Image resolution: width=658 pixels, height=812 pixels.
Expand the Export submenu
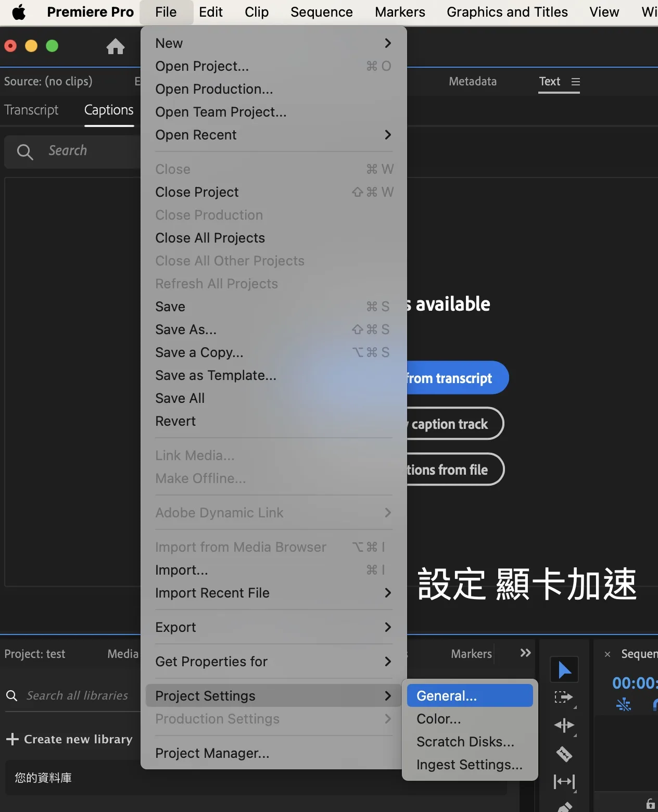[273, 627]
